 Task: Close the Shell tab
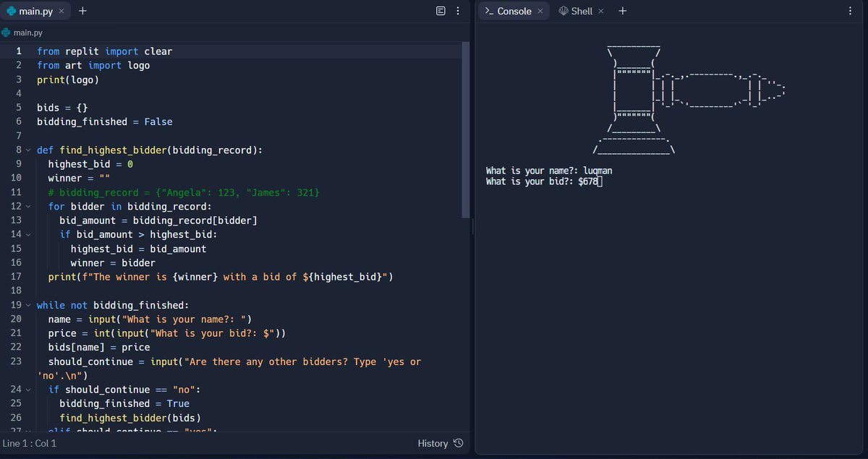(x=600, y=12)
